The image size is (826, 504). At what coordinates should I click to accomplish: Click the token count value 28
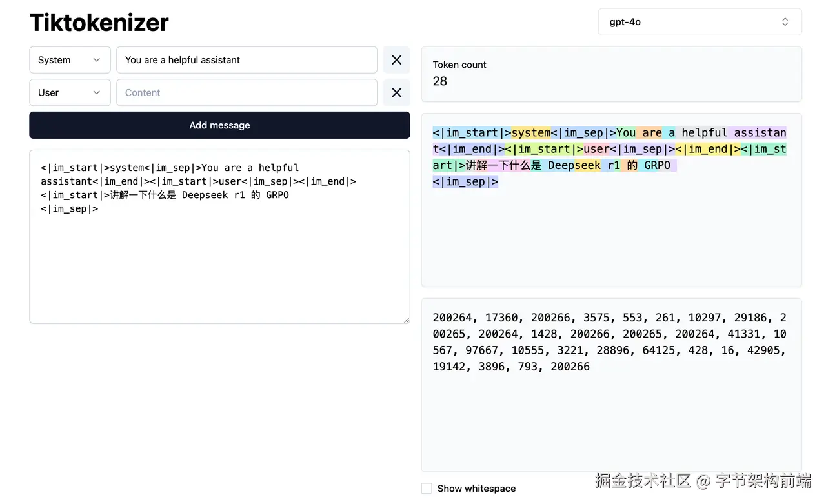point(440,81)
